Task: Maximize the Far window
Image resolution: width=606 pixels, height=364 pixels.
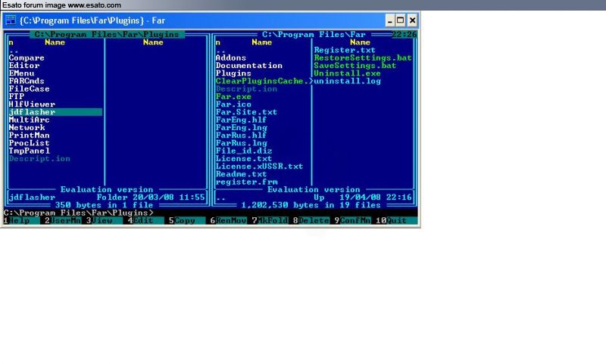Action: coord(401,20)
